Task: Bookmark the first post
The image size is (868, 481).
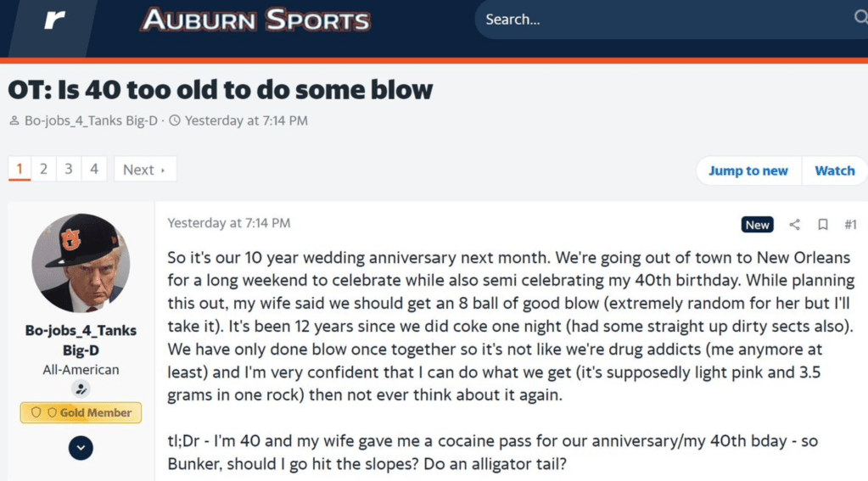Action: tap(822, 225)
